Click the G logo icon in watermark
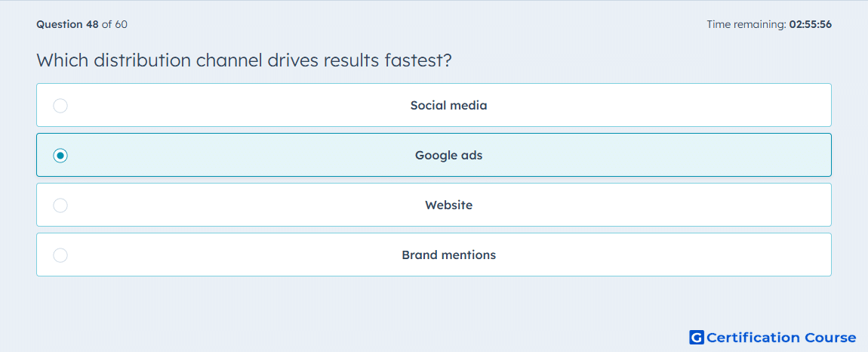 [x=697, y=337]
